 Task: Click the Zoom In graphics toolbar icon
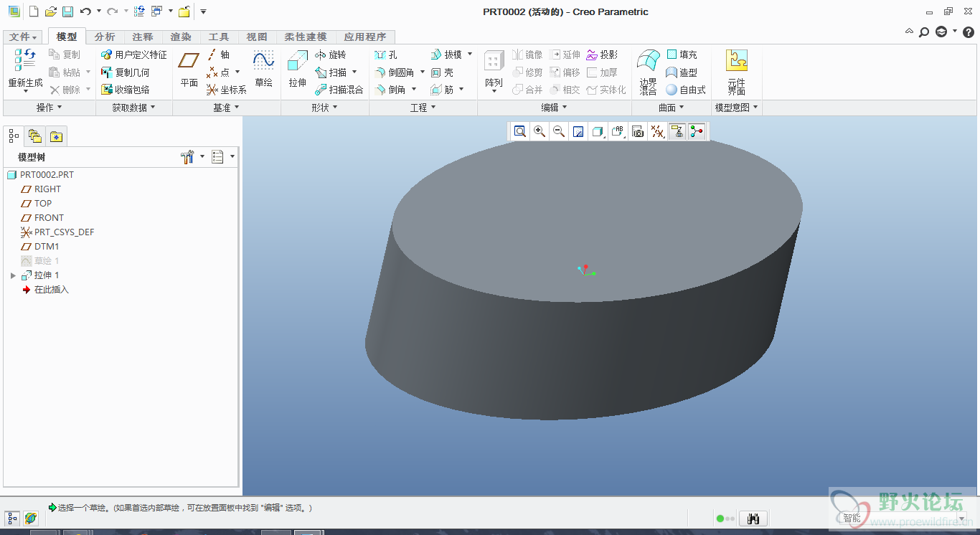pos(540,131)
